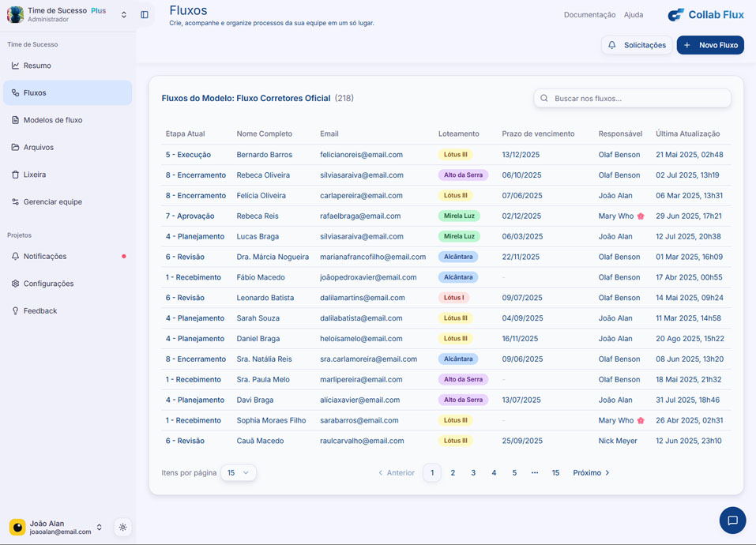Click the Lixeira trash icon
This screenshot has height=545, width=756.
click(x=15, y=175)
